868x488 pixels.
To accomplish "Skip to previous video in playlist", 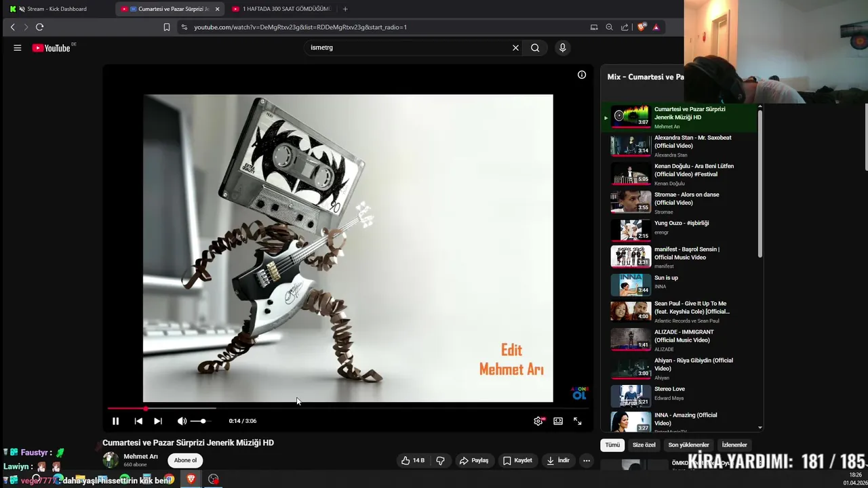I will click(138, 421).
